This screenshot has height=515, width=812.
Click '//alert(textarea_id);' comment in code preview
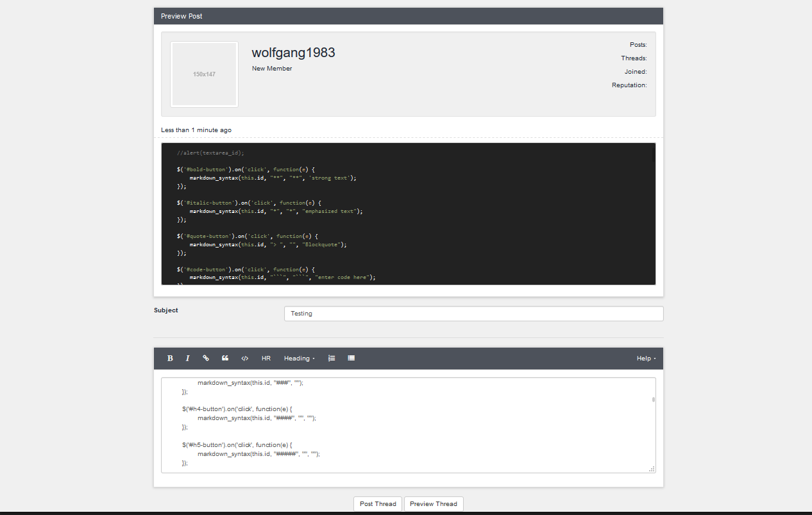tap(211, 153)
